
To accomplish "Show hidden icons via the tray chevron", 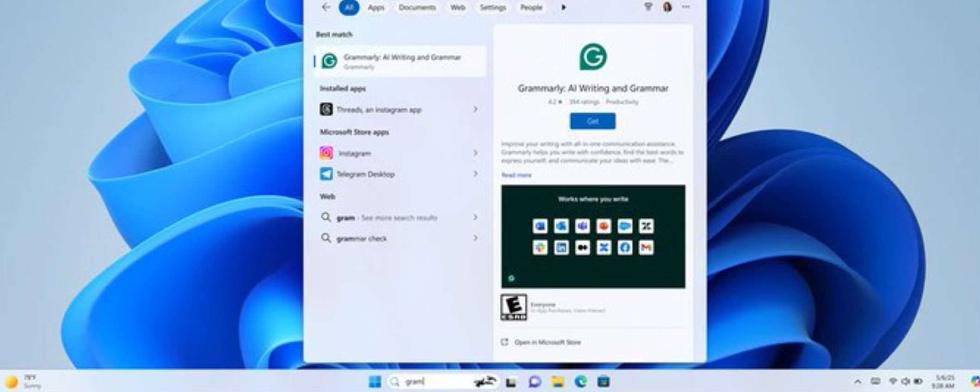I will click(857, 382).
